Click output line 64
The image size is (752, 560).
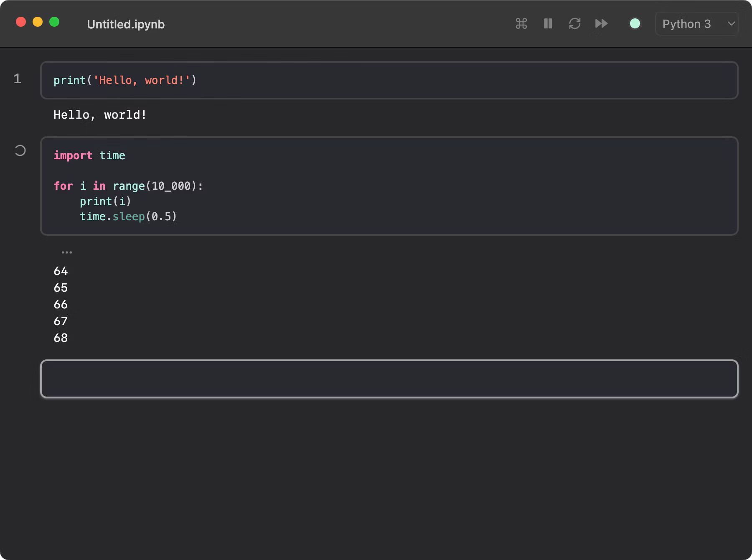[61, 271]
